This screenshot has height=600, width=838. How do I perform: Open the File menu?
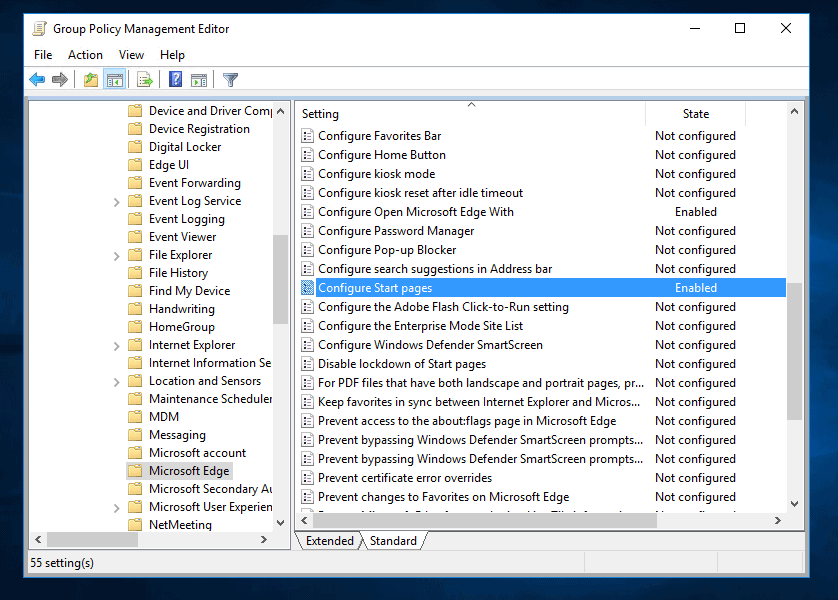coord(43,54)
